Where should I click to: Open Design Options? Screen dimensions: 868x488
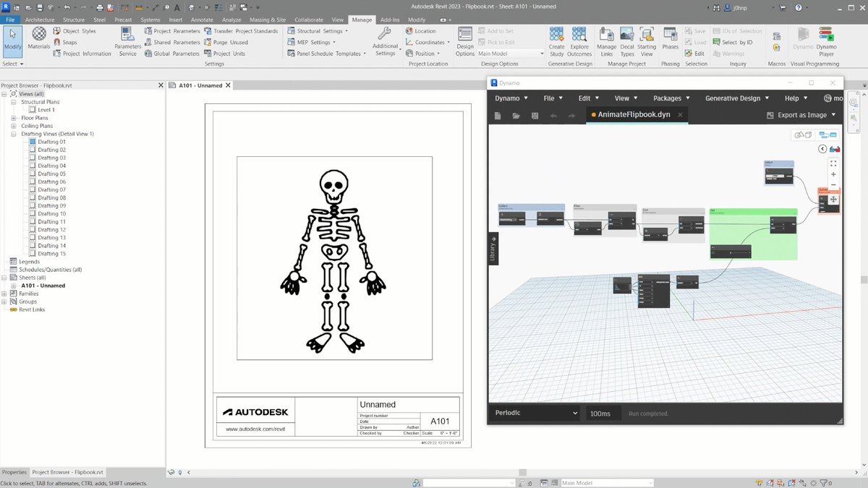tap(465, 42)
